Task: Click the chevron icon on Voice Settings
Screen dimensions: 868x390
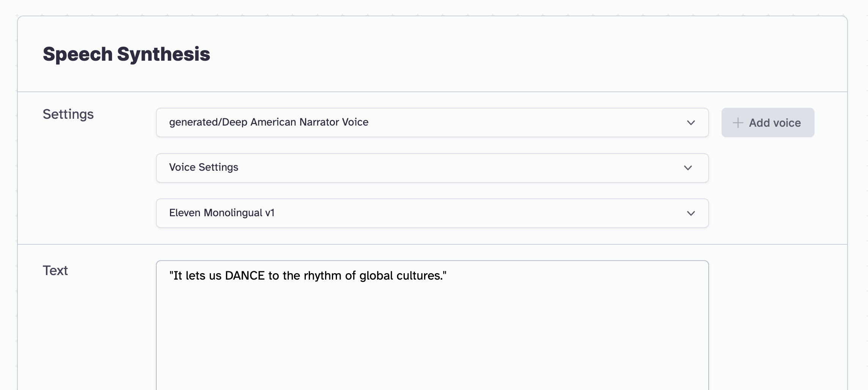Action: (x=688, y=168)
